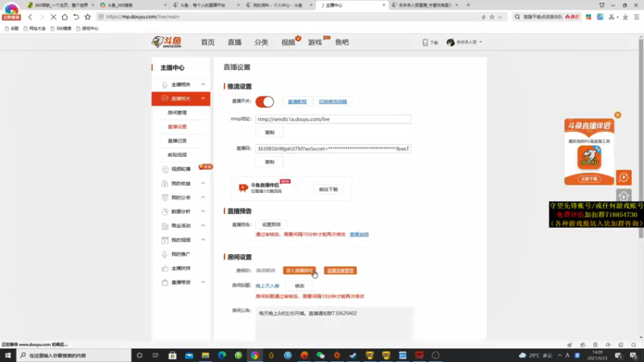Open Microsoft Edge from the taskbar

tap(222, 356)
